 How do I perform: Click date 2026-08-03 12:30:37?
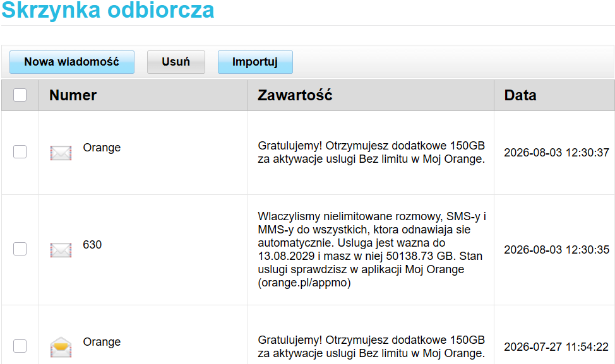[x=556, y=153]
